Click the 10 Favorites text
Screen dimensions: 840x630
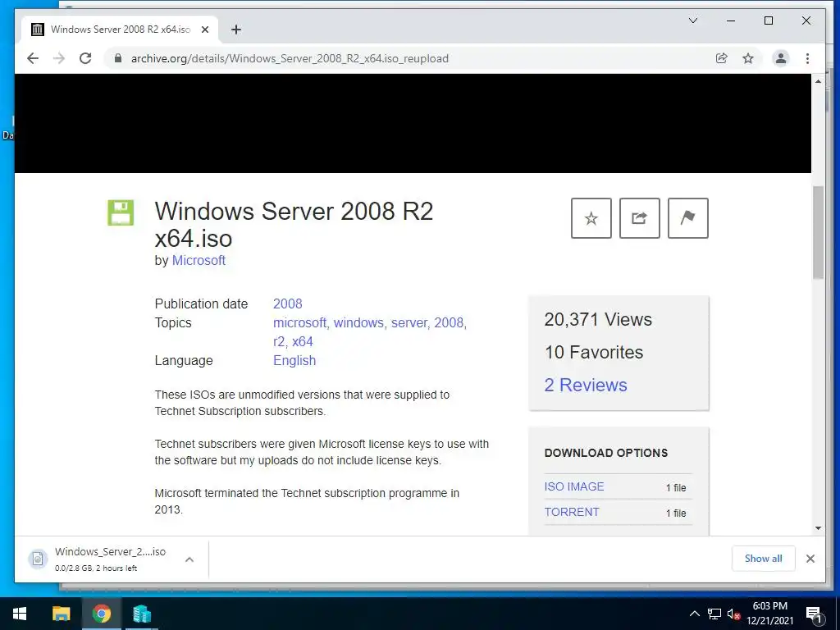[594, 352]
